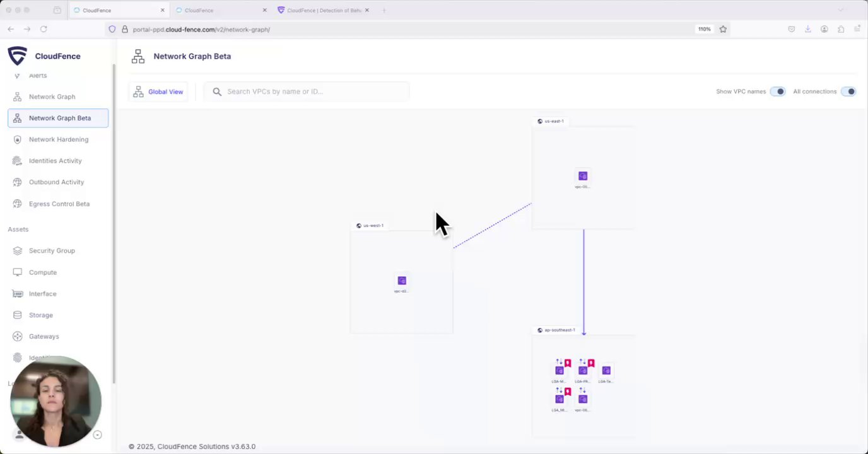Screen dimensions: 868x454
Task: Reset the 110% zoom indicator
Action: [704, 29]
